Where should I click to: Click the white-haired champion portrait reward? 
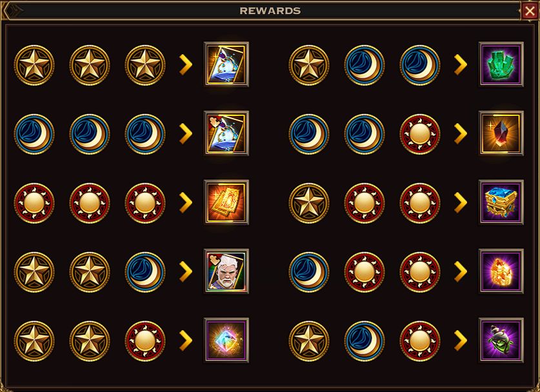226,271
